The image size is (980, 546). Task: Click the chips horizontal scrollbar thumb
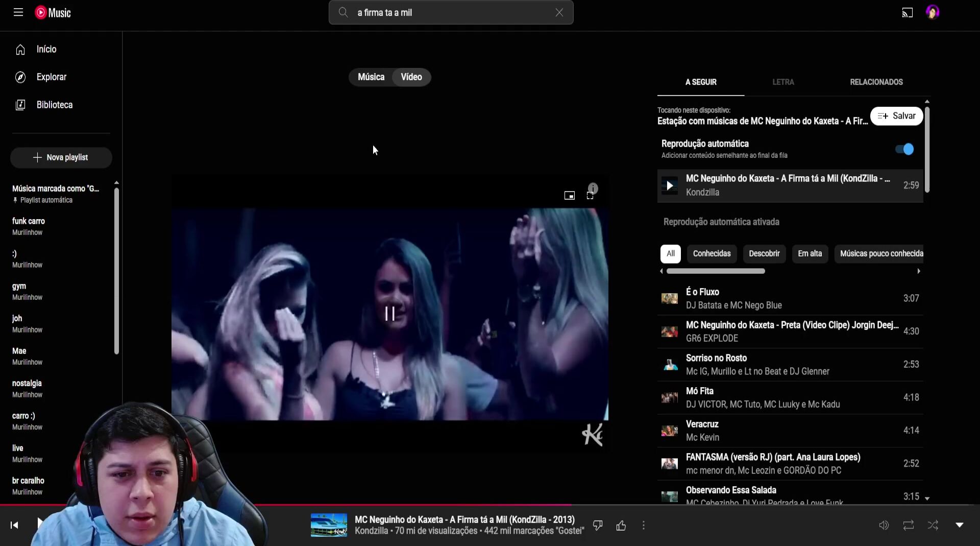tap(716, 271)
